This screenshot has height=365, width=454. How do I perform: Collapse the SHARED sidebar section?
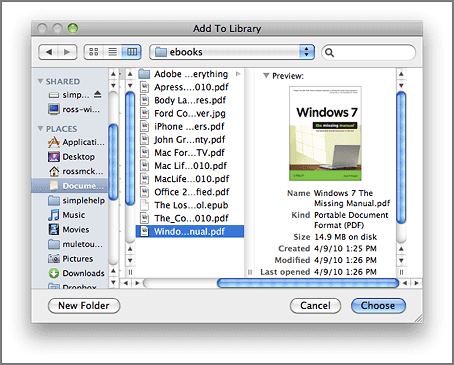click(40, 81)
